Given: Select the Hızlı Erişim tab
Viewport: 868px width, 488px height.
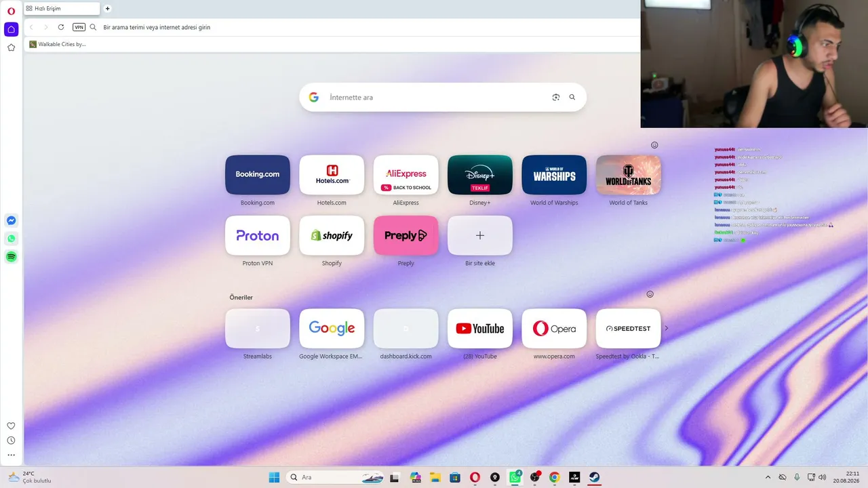Looking at the screenshot, I should tap(62, 9).
